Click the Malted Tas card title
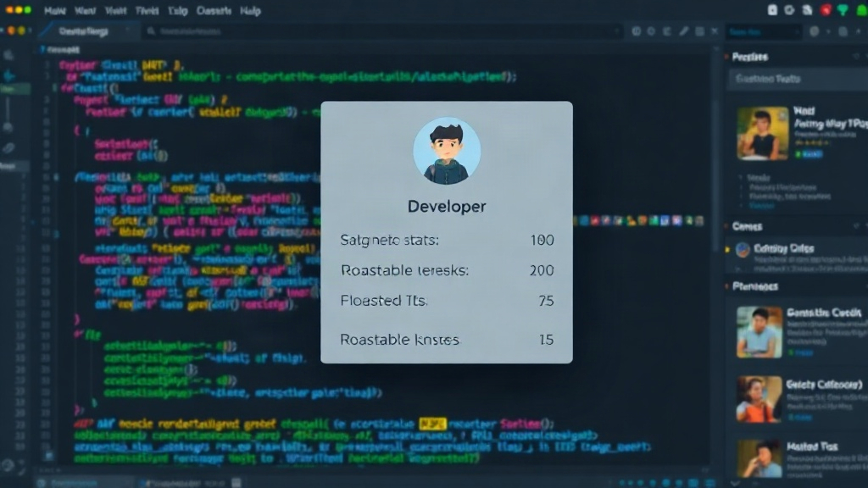 812,446
